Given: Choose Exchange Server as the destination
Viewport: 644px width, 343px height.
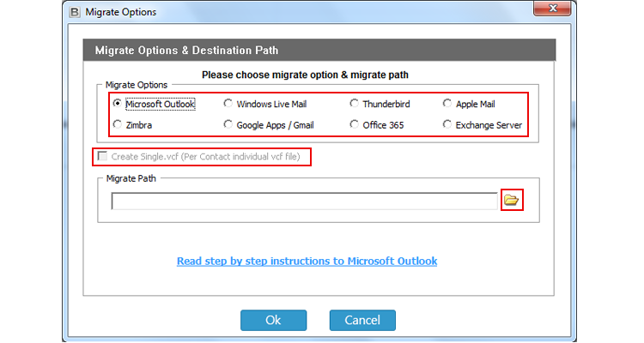Looking at the screenshot, I should click(447, 124).
